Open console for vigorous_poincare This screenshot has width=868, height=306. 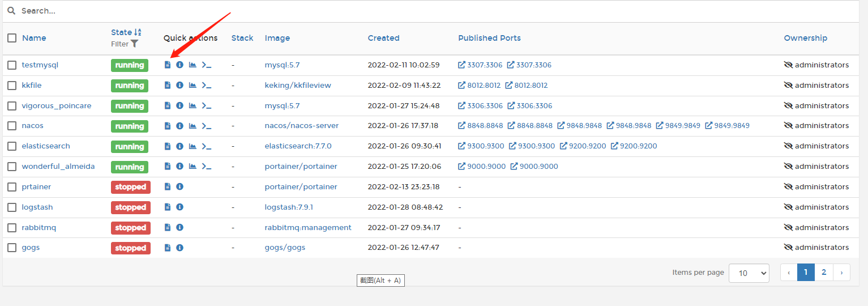pos(207,105)
